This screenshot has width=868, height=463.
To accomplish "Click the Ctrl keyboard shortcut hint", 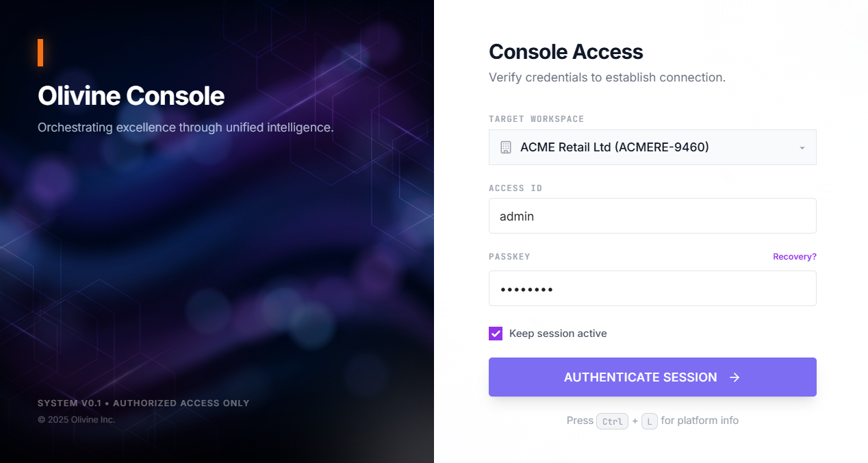I will click(612, 421).
